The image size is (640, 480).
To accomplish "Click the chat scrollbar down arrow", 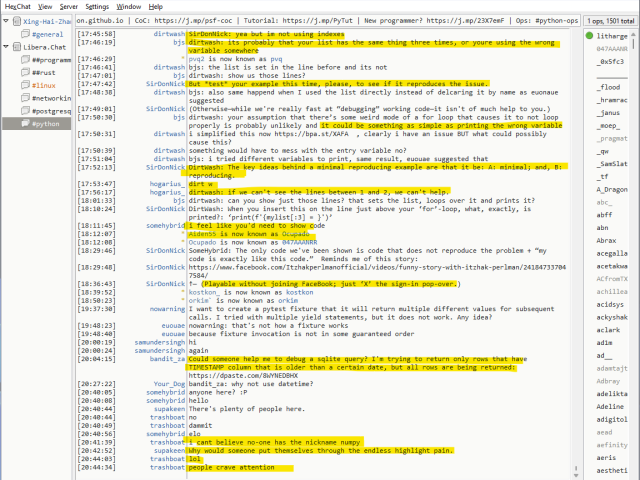I will pyautogui.click(x=576, y=476).
